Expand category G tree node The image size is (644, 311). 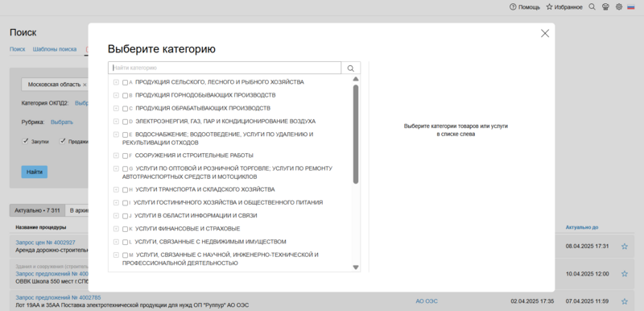(116, 169)
